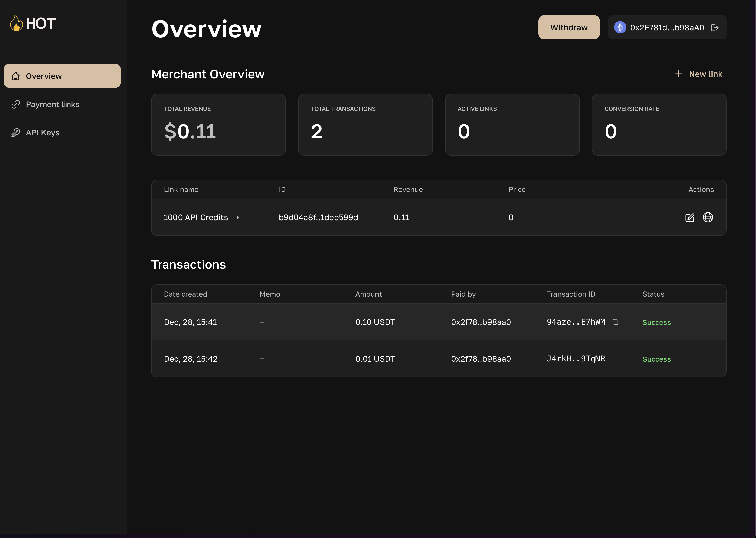Click transaction ID J4rkH..9TqNR

tap(576, 359)
